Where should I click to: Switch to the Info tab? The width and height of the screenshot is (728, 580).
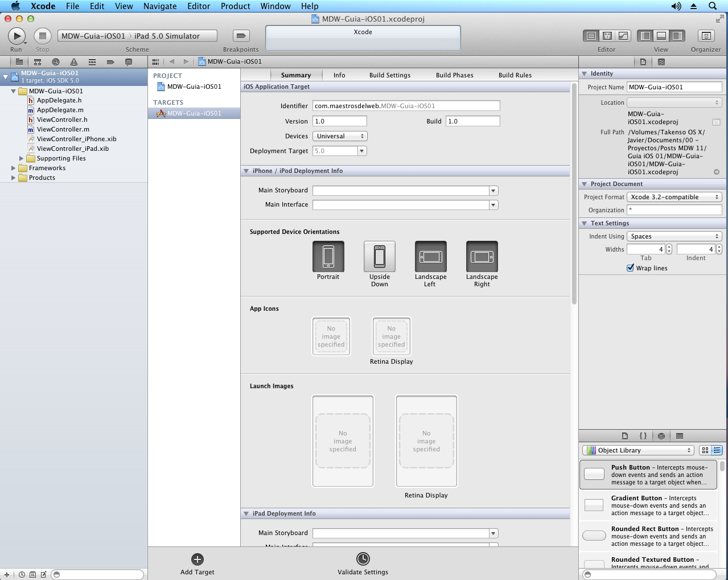pyautogui.click(x=339, y=75)
